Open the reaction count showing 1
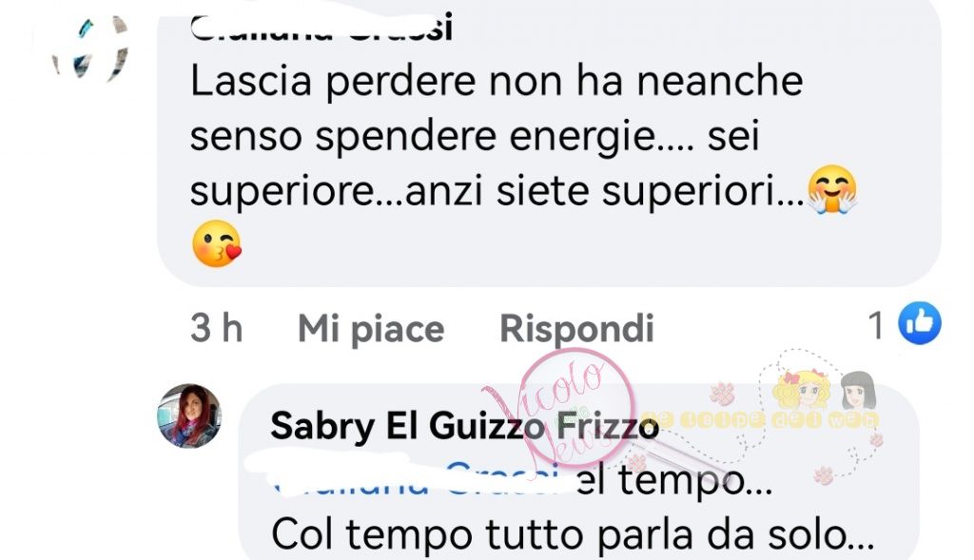The height and width of the screenshot is (560, 974). 876,325
